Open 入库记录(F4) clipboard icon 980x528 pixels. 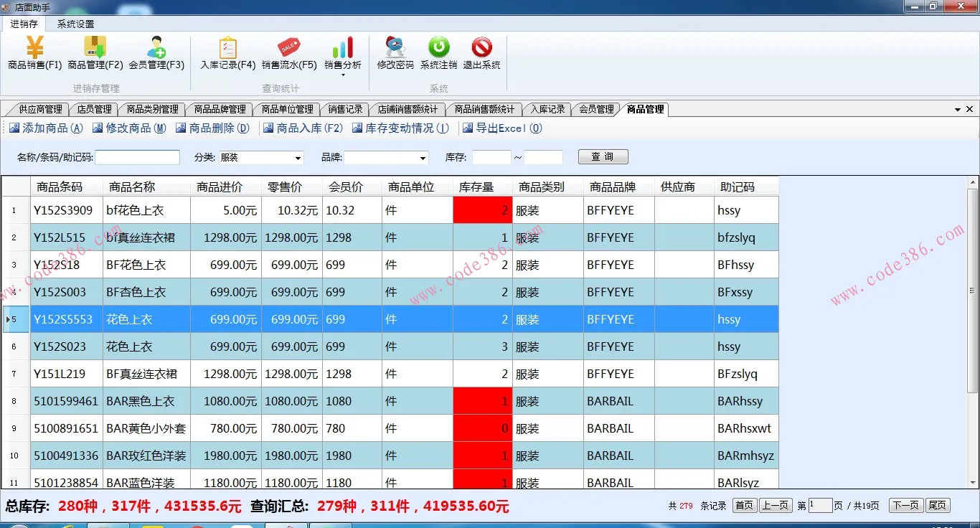(227, 49)
